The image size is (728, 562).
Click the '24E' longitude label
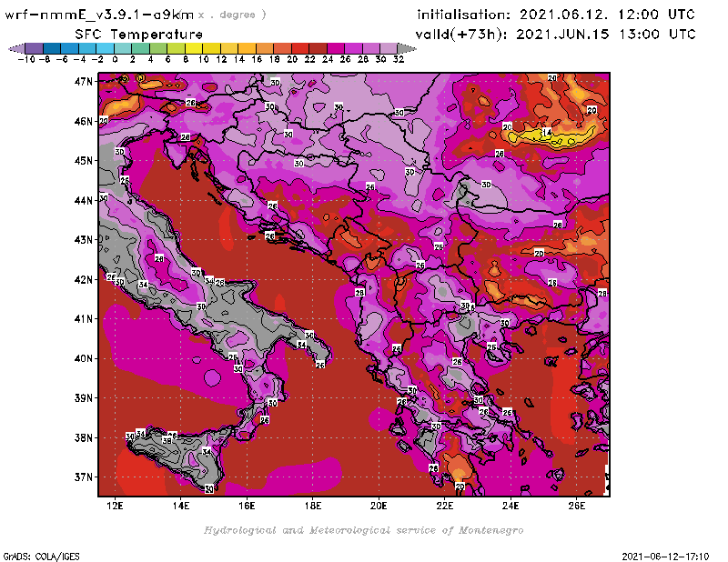(x=511, y=506)
